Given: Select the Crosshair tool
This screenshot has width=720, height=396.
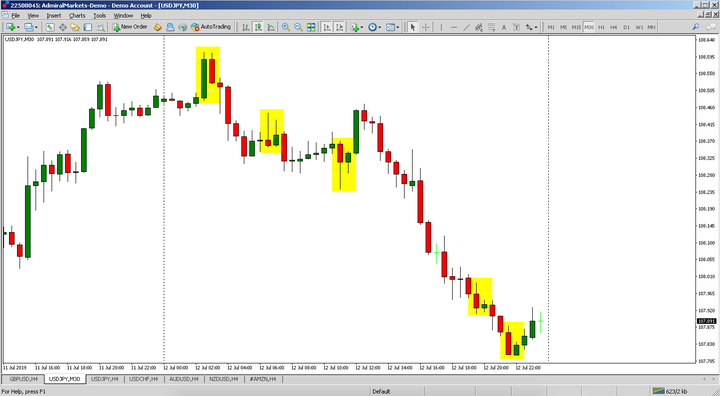Looking at the screenshot, I should tap(425, 27).
